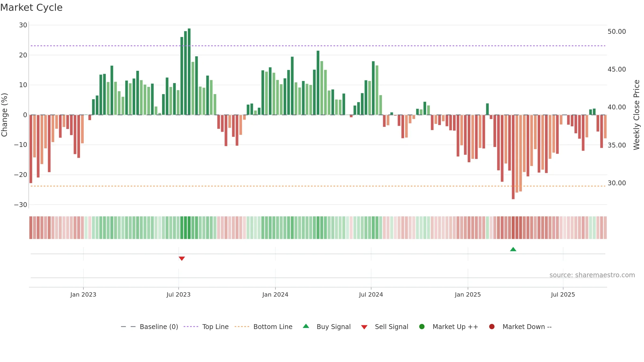Click the 45.00 price axis label
644x362 pixels.
pos(617,69)
